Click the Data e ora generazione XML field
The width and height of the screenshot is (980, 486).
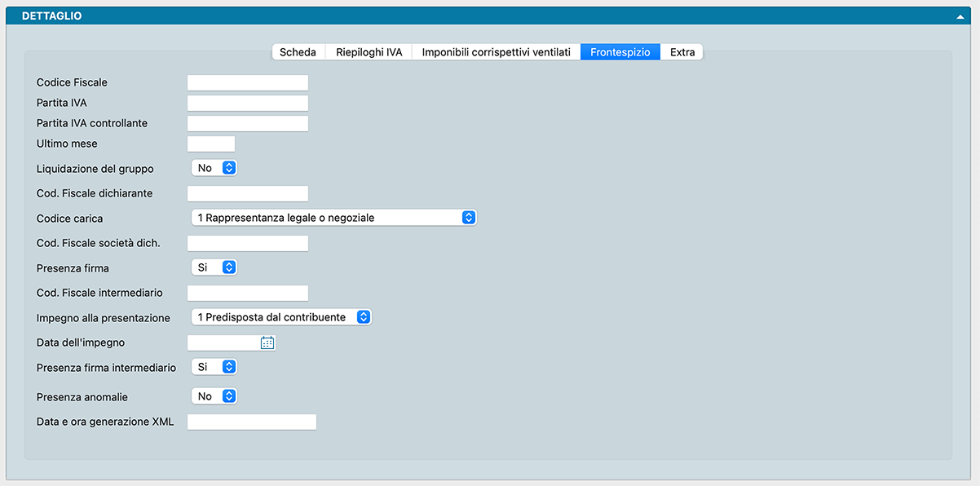(x=252, y=422)
